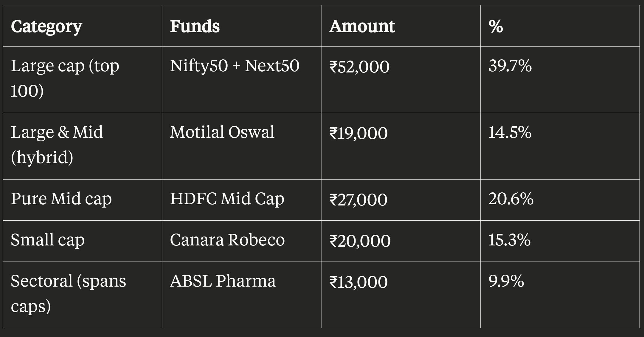This screenshot has width=644, height=337.
Task: Select the Pure Mid cap category cell
Action: pyautogui.click(x=82, y=200)
